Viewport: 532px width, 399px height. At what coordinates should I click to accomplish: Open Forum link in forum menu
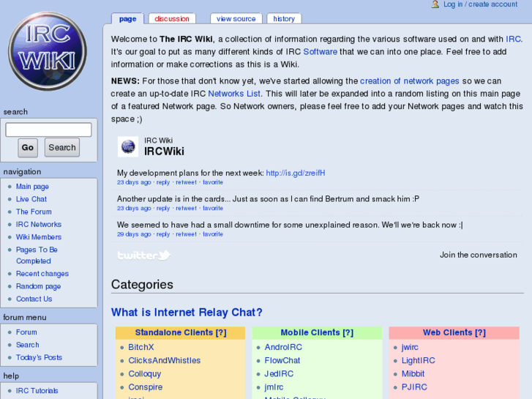coord(26,332)
